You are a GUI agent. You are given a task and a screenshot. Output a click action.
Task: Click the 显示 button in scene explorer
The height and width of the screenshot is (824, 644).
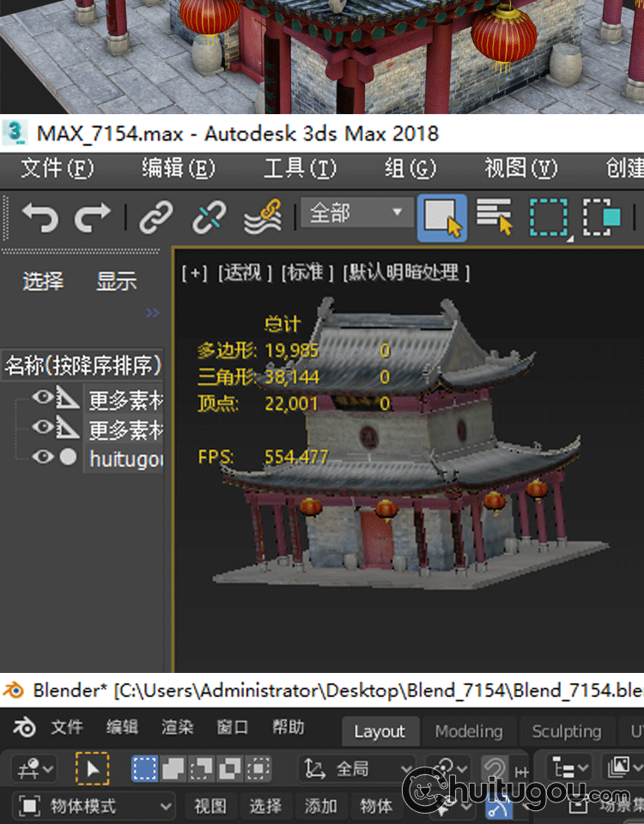[116, 282]
